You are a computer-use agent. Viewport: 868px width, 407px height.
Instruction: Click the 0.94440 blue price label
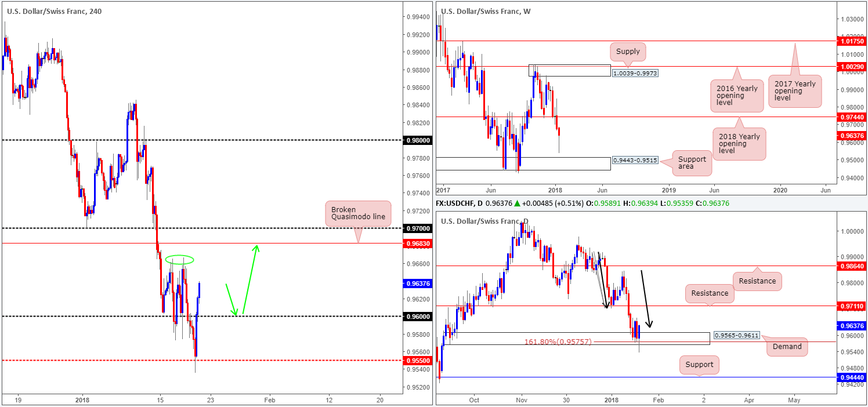[852, 377]
